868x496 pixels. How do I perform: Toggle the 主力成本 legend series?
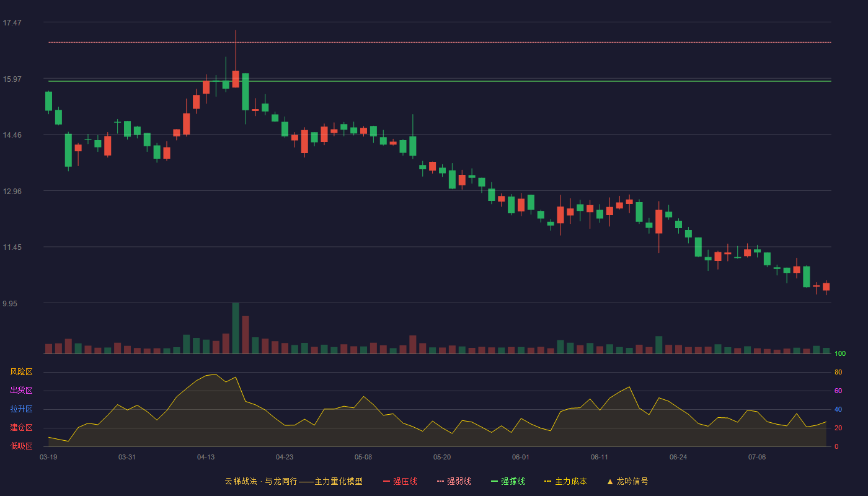coord(565,481)
